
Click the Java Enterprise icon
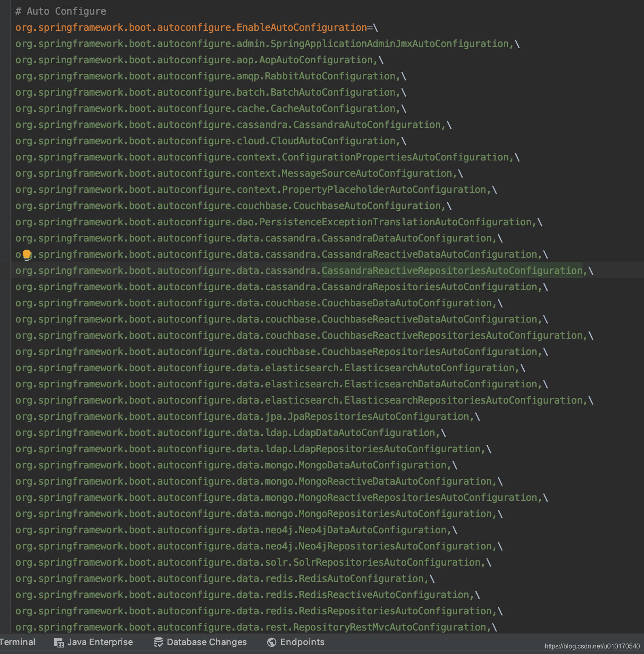[x=59, y=643]
